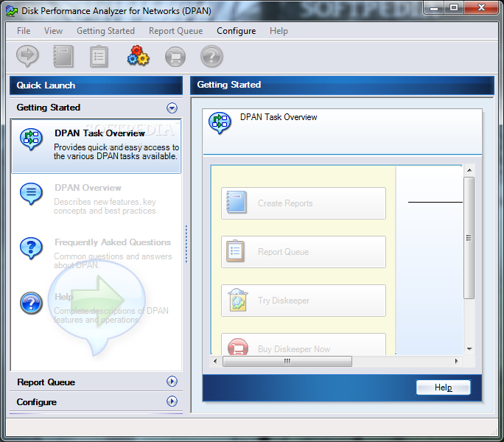
Task: Click the Create Reports notebook toolbar icon
Action: point(63,56)
